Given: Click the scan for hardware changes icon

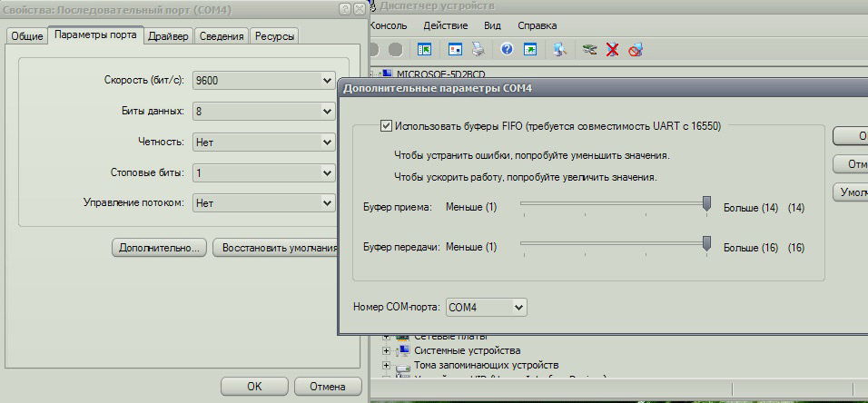Looking at the screenshot, I should point(560,49).
